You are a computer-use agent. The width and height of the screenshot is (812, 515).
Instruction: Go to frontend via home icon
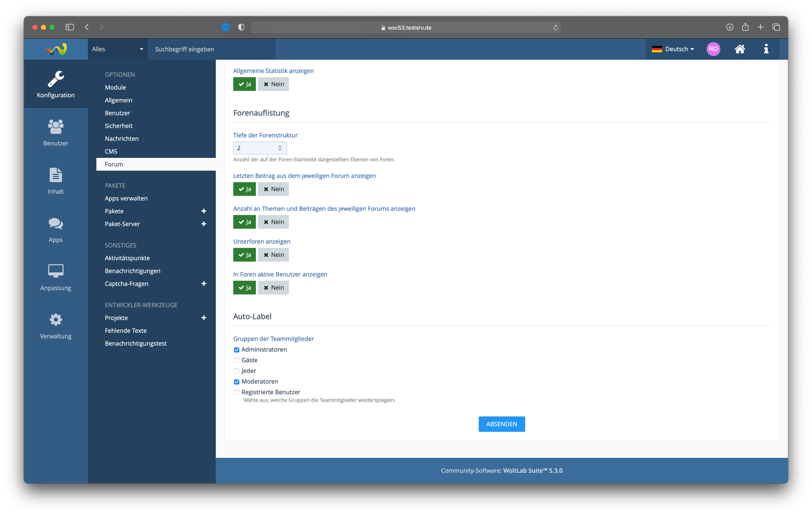[x=739, y=49]
